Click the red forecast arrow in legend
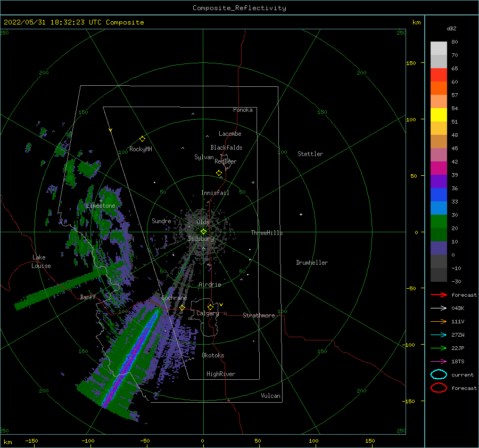This screenshot has width=479, height=448. tap(439, 295)
